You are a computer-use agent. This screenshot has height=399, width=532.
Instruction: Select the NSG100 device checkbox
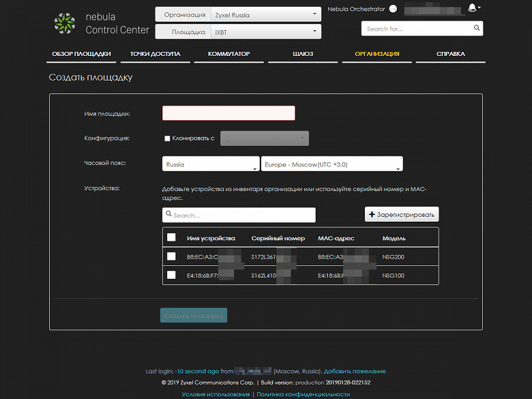pos(171,275)
